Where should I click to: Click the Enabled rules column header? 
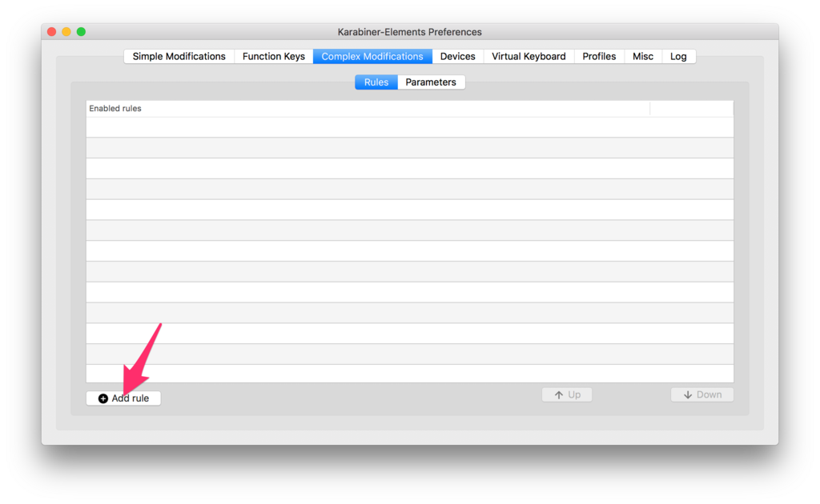coord(368,108)
